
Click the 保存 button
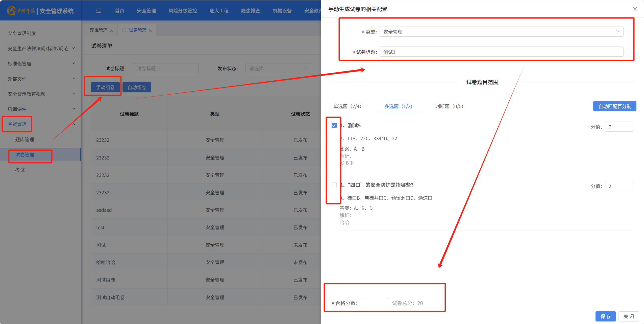[x=605, y=316]
